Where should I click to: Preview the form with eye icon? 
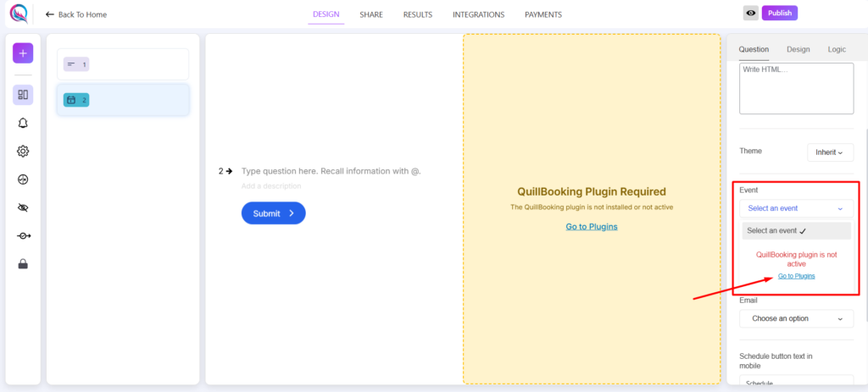(751, 14)
